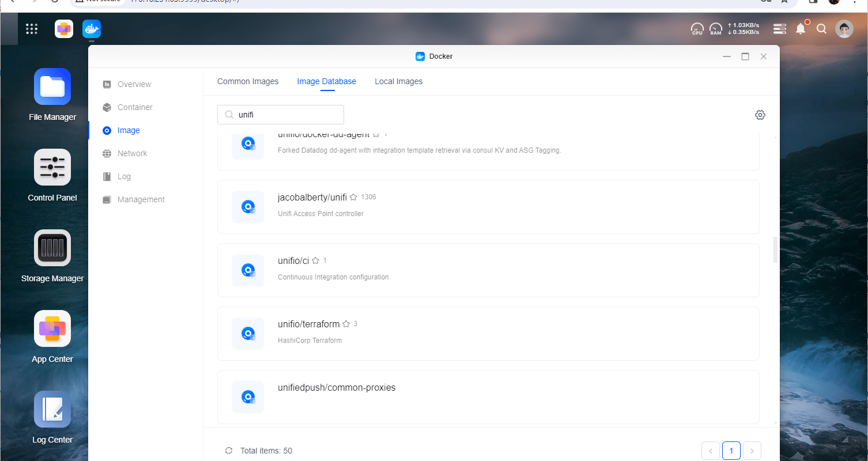Select page 1 in pagination
This screenshot has width=868, height=461.
(731, 451)
